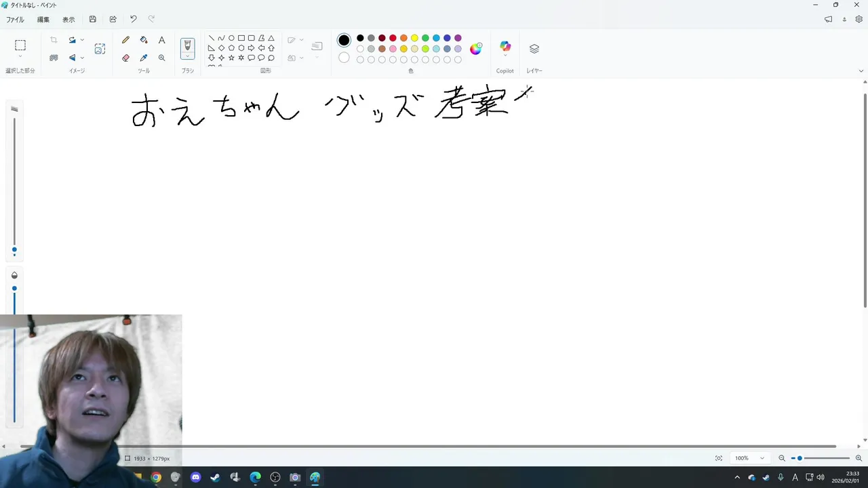
Task: Open the shape fill dropdown
Action: click(302, 58)
